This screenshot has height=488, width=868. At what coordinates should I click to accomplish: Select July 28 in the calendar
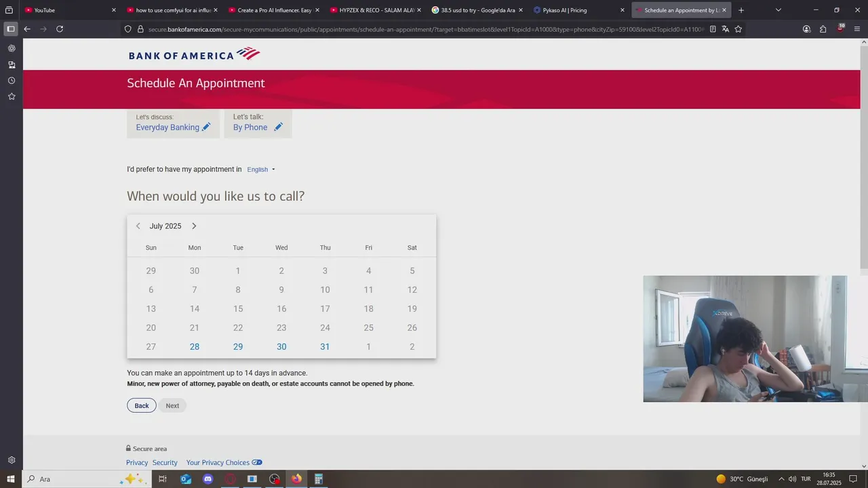pyautogui.click(x=195, y=346)
